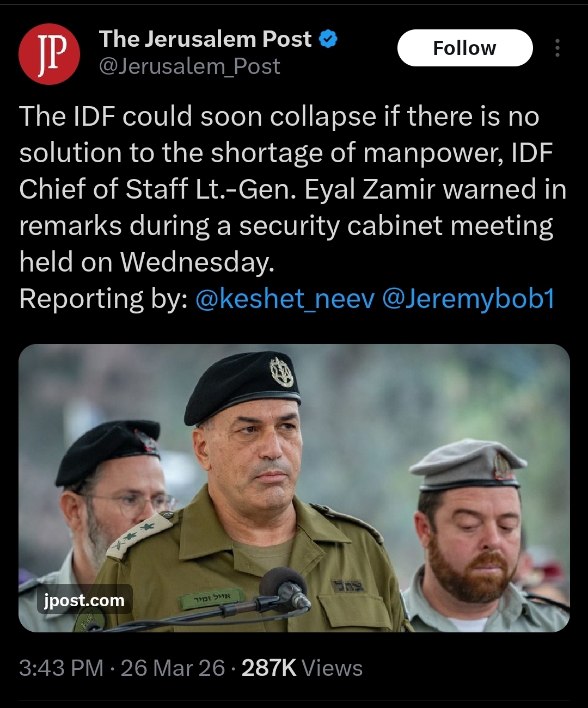The height and width of the screenshot is (708, 588).
Task: Open The Jerusalem Post display name
Action: (205, 39)
